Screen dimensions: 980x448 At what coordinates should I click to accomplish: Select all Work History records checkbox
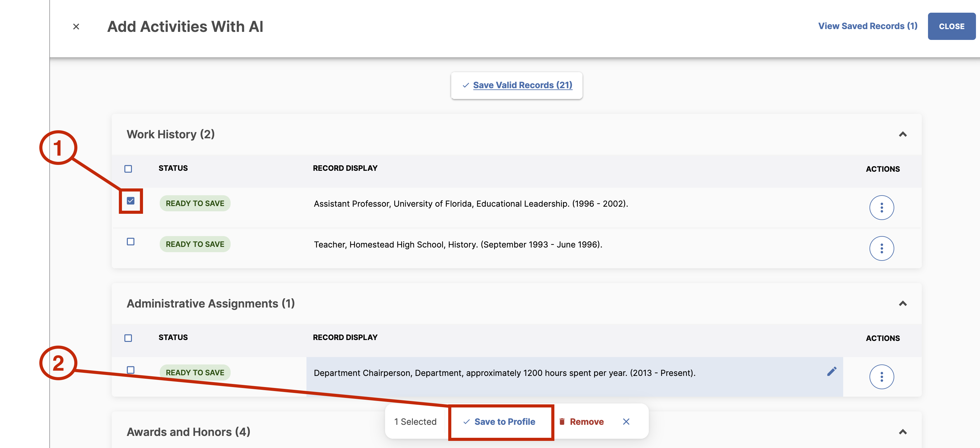pos(128,169)
